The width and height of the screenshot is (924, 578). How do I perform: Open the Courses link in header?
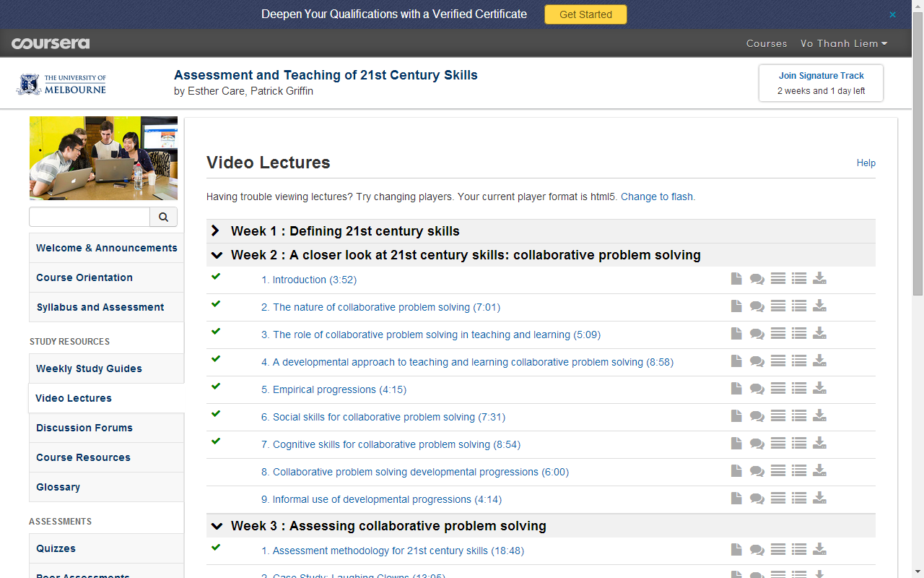click(x=767, y=43)
